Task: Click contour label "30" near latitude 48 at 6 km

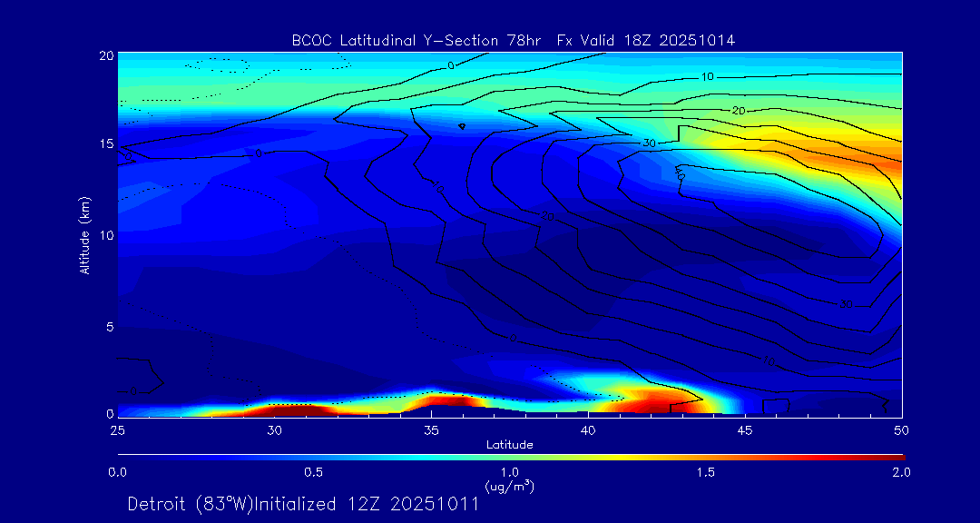Action: [847, 305]
